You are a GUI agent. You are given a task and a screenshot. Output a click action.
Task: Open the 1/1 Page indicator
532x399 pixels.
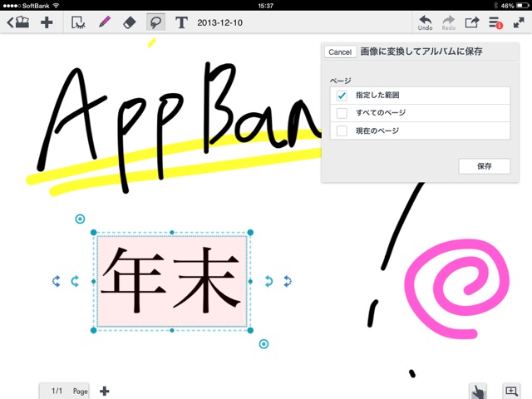click(65, 392)
